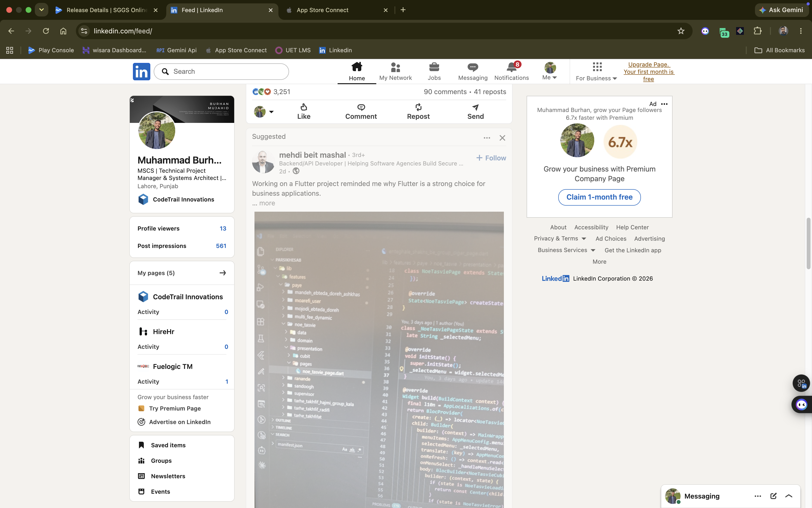
Task: Compose a new message in overlay
Action: (773, 496)
